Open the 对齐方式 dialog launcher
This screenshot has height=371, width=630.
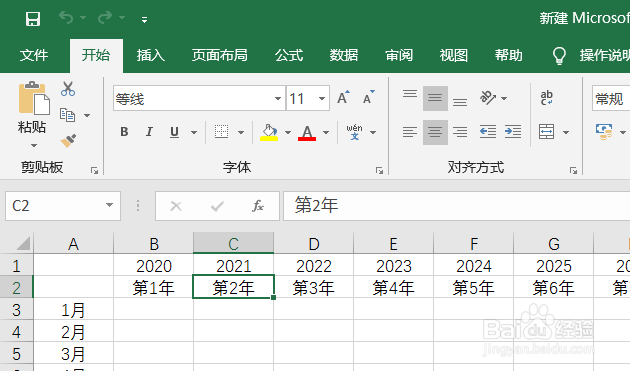coord(573,171)
